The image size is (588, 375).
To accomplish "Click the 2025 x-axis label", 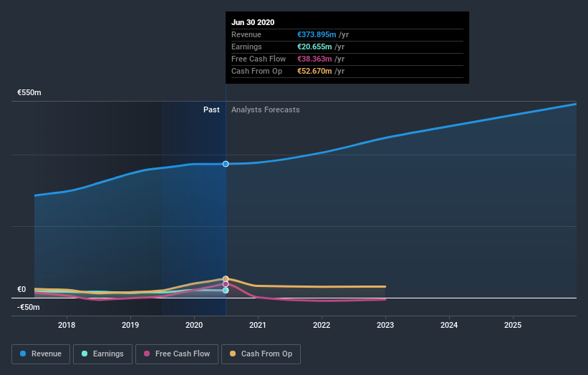I will [x=513, y=325].
